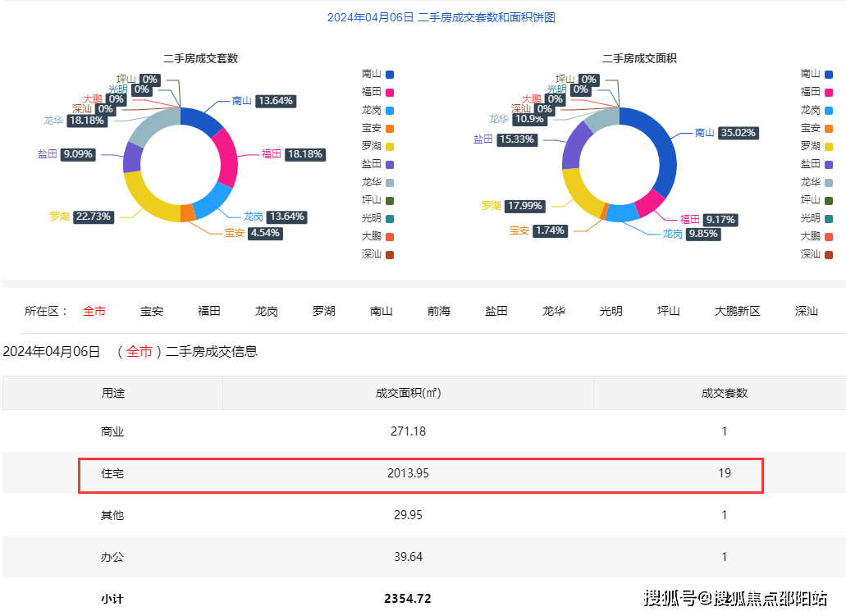Image resolution: width=846 pixels, height=616 pixels.
Task: Click the 成交面积(㎡) column header
Action: [409, 393]
